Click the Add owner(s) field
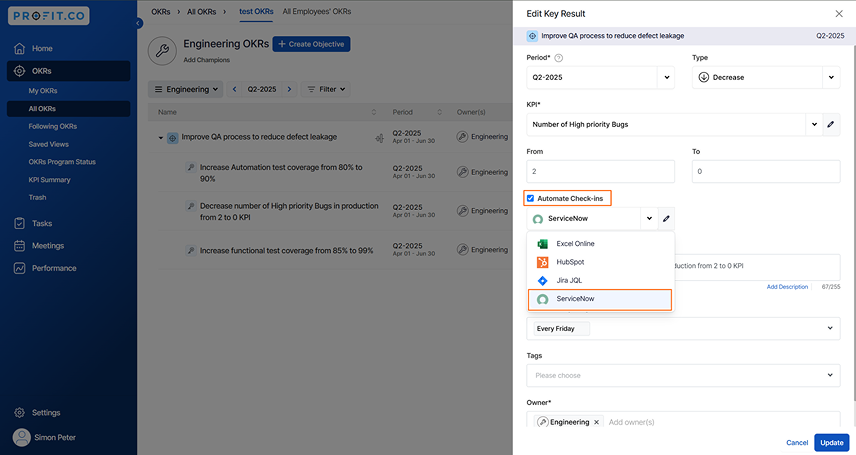 point(632,422)
